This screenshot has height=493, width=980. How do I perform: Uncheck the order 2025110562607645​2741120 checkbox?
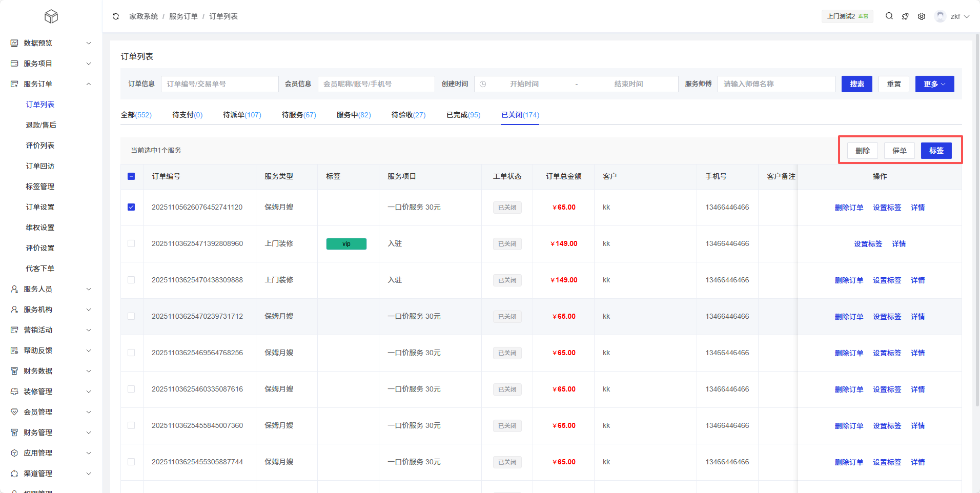click(131, 207)
